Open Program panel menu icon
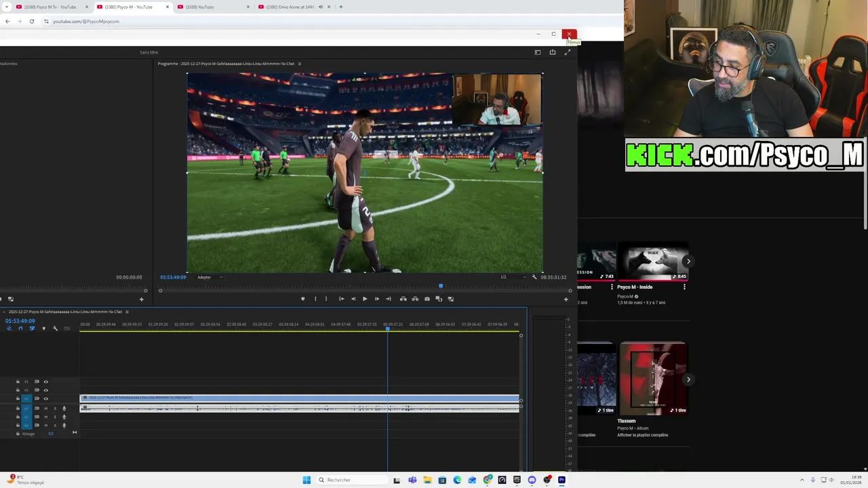The width and height of the screenshot is (868, 488). [299, 64]
